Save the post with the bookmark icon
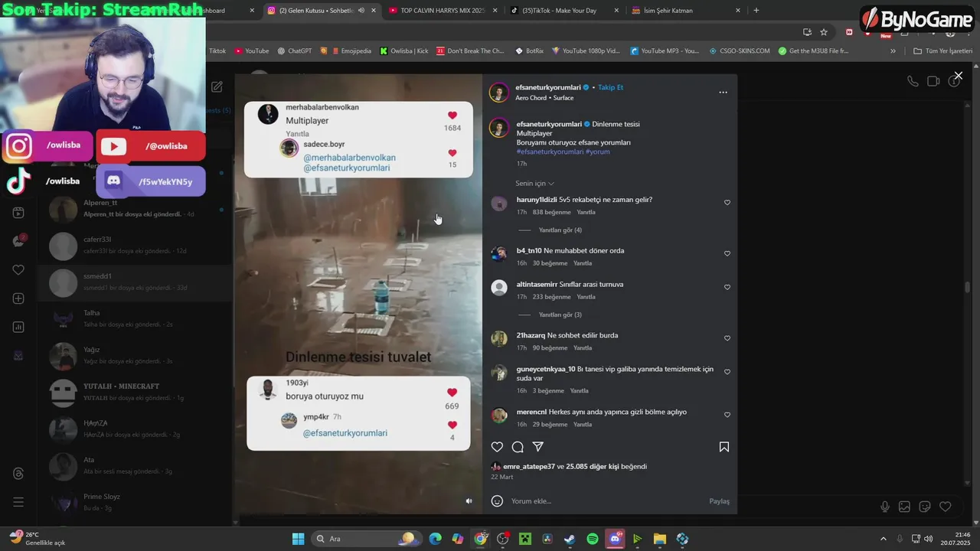This screenshot has width=980, height=551. coord(724,447)
